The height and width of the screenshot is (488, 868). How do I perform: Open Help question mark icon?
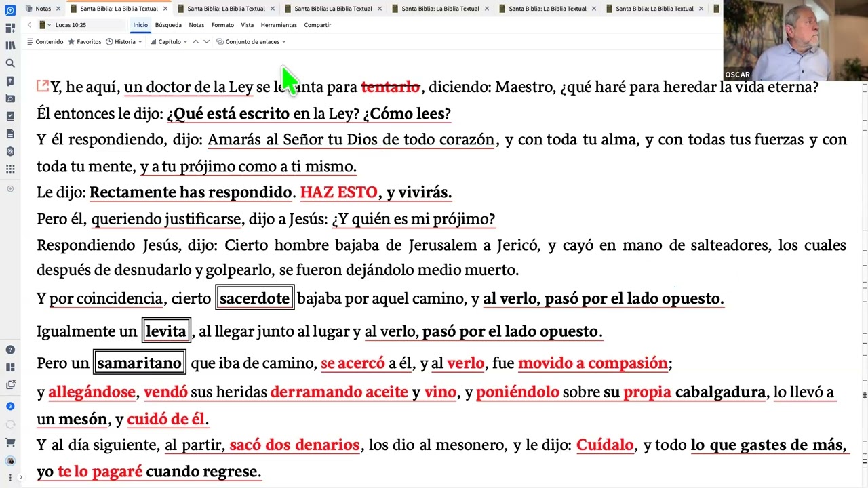click(10, 350)
